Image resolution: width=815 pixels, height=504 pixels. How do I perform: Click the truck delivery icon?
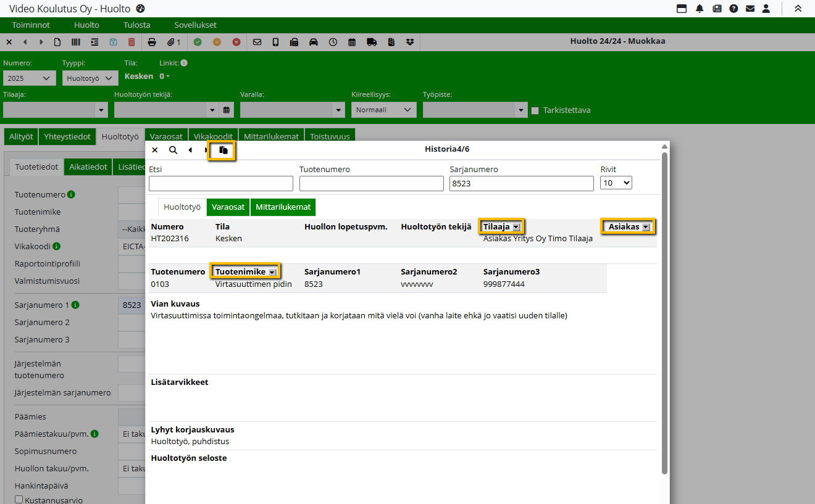(x=372, y=42)
